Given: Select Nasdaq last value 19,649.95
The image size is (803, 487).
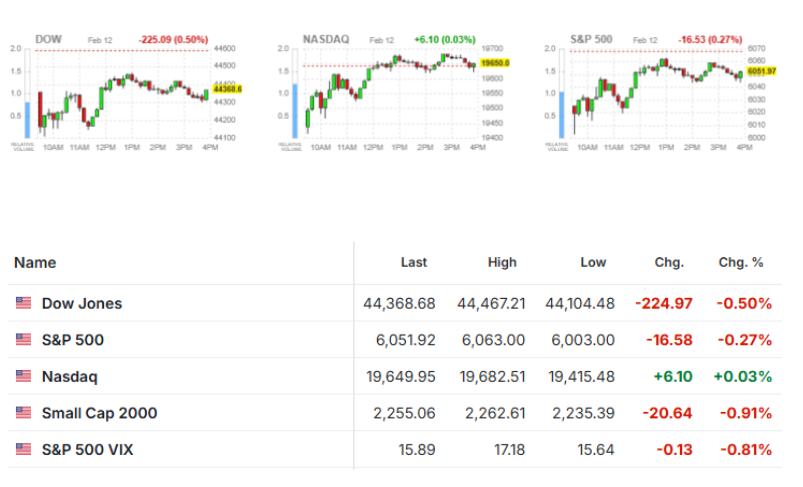Looking at the screenshot, I should (401, 377).
